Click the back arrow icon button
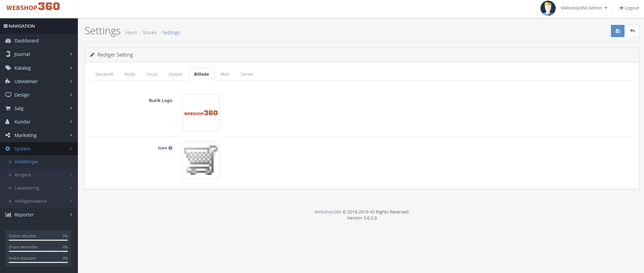This screenshot has width=644, height=273. 632,31
